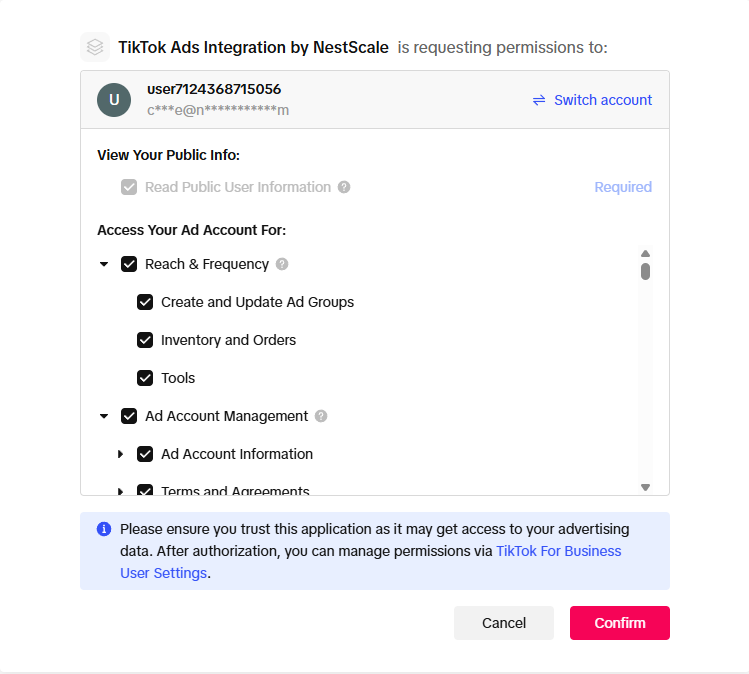Uncheck Inventory and Orders permission
This screenshot has height=674, width=749.
pos(145,340)
